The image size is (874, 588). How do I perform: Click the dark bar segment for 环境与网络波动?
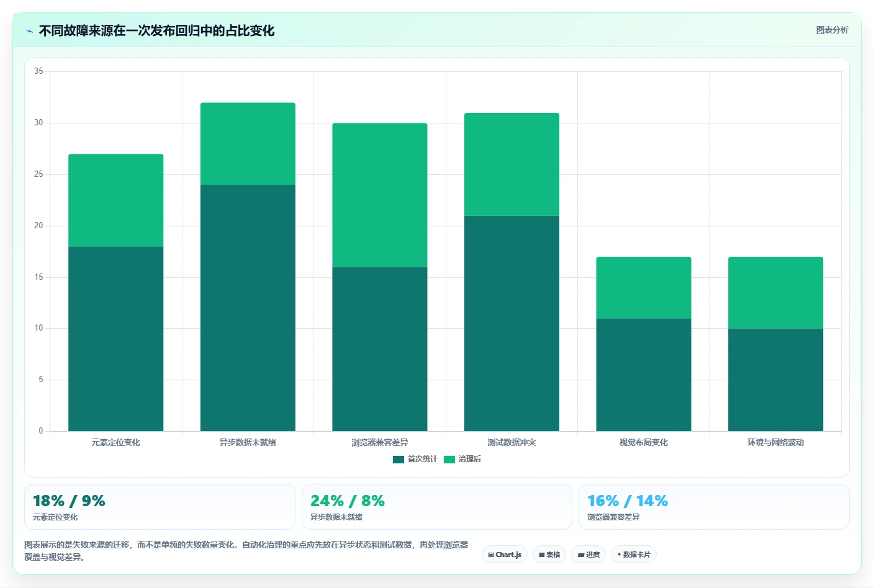click(x=776, y=380)
